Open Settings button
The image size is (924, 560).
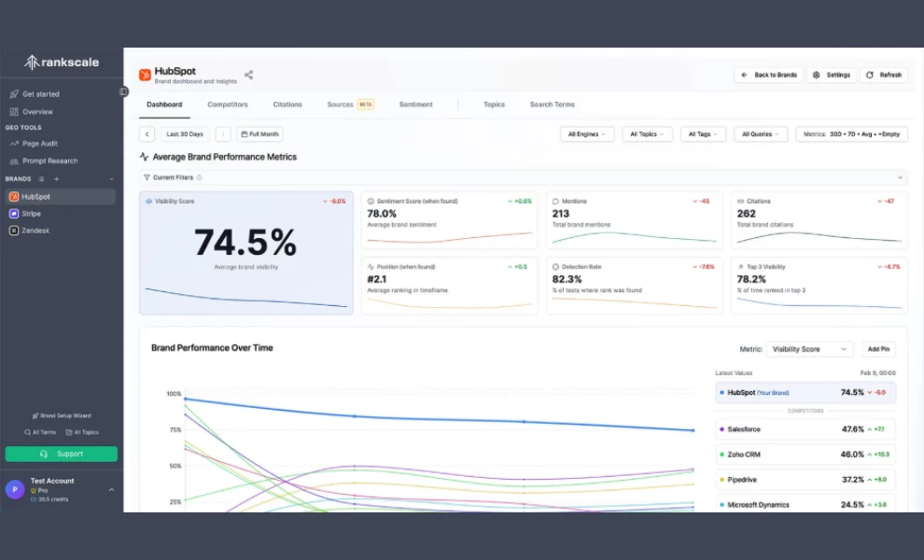(x=832, y=75)
